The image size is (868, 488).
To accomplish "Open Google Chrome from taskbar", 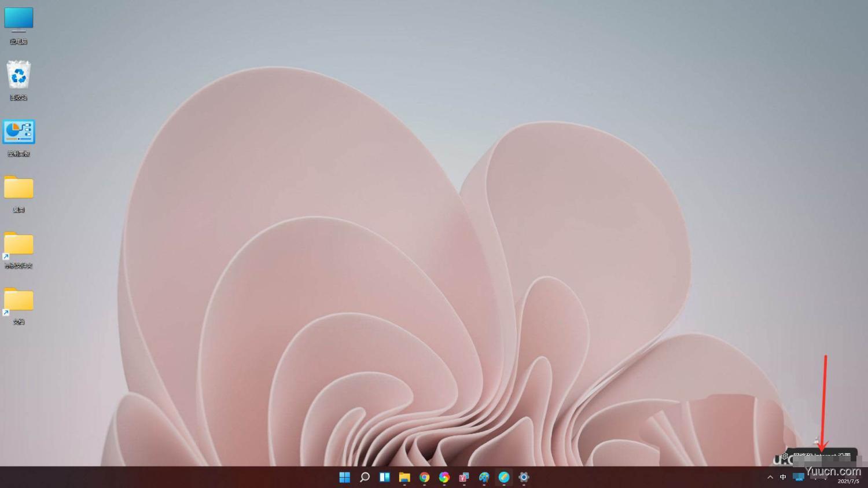I will pyautogui.click(x=424, y=477).
